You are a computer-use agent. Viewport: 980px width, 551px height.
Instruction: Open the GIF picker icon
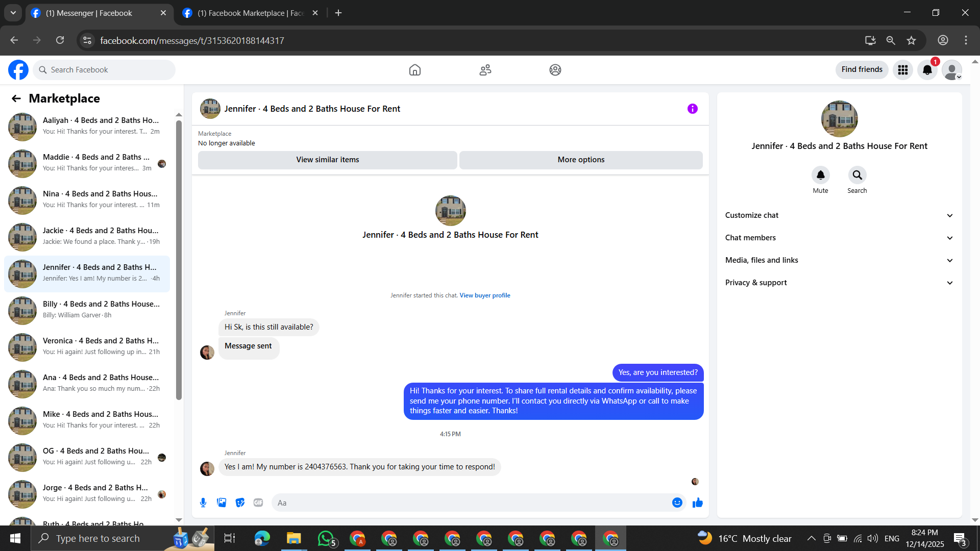(x=258, y=503)
